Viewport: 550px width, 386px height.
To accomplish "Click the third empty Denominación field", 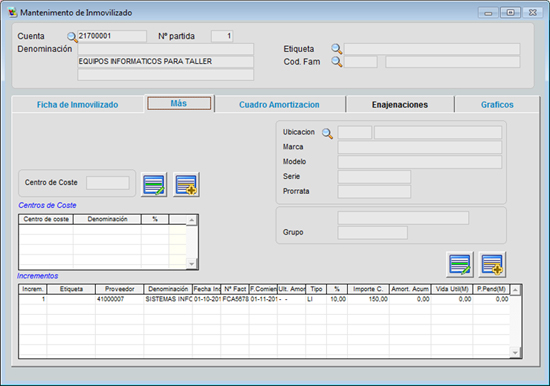I will point(166,75).
